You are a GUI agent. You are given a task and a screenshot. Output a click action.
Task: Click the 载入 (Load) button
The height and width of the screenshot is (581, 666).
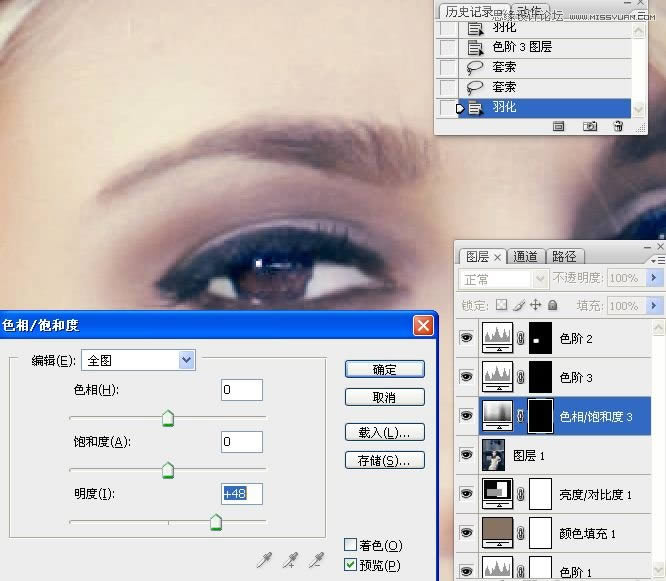click(385, 433)
